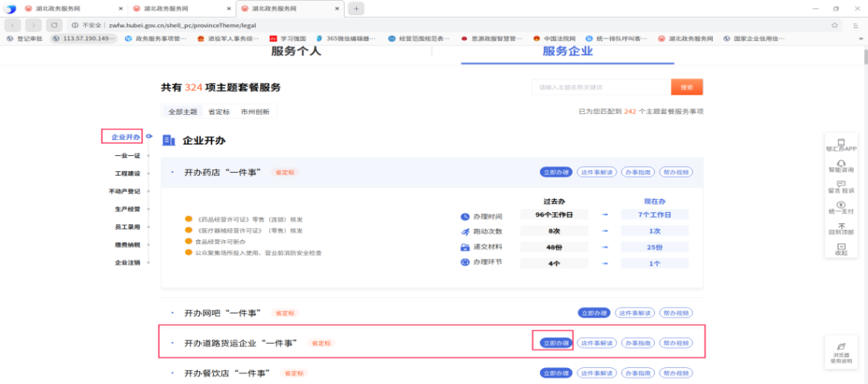Click the 办理时间 clock icon
Screen dimensions: 868x384
point(465,216)
